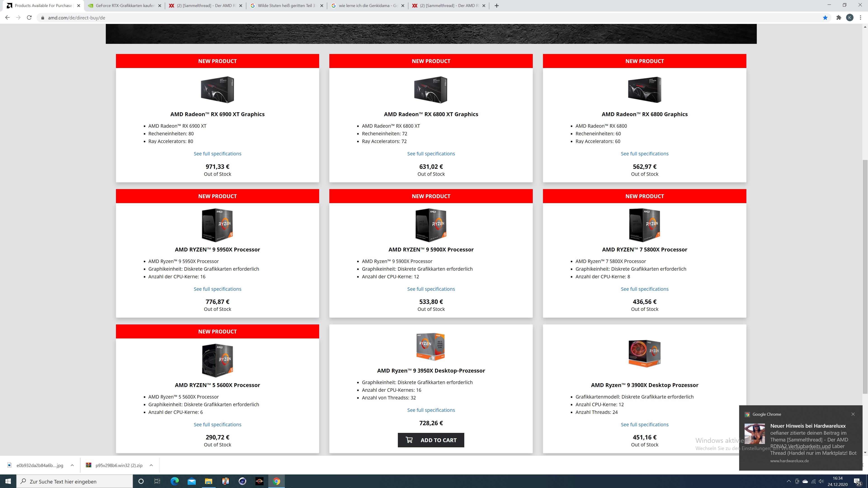See full specifications for RX 6800 XT

[x=431, y=154]
